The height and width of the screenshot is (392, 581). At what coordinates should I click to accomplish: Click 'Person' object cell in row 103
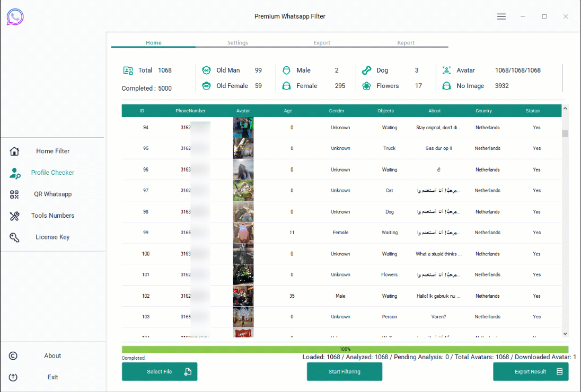pyautogui.click(x=390, y=317)
